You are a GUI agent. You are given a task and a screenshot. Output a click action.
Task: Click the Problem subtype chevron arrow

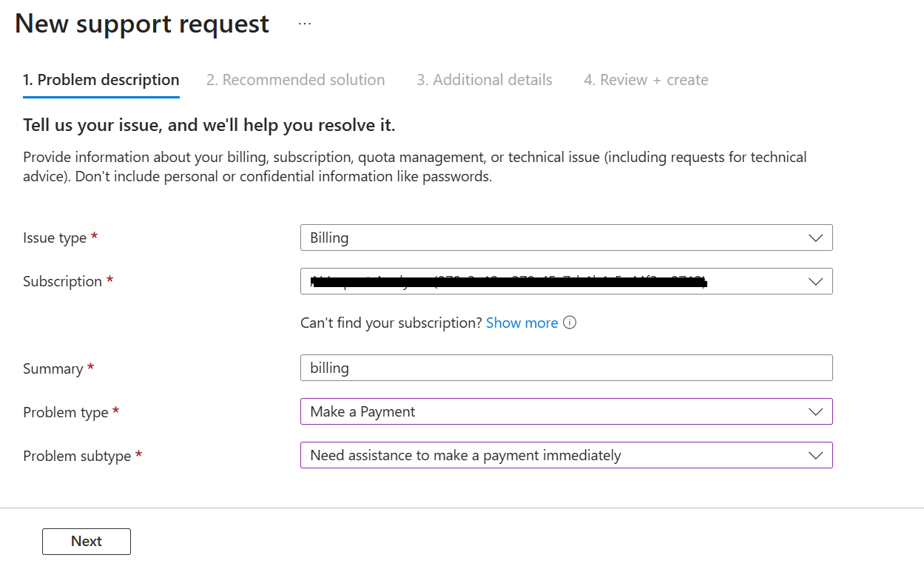815,456
